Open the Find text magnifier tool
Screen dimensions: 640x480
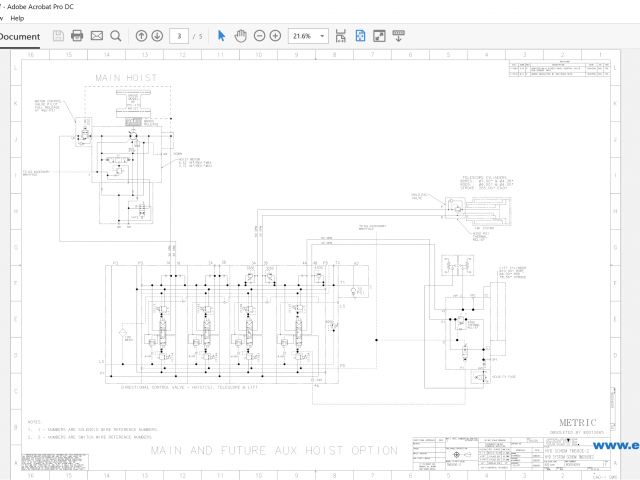click(x=116, y=36)
